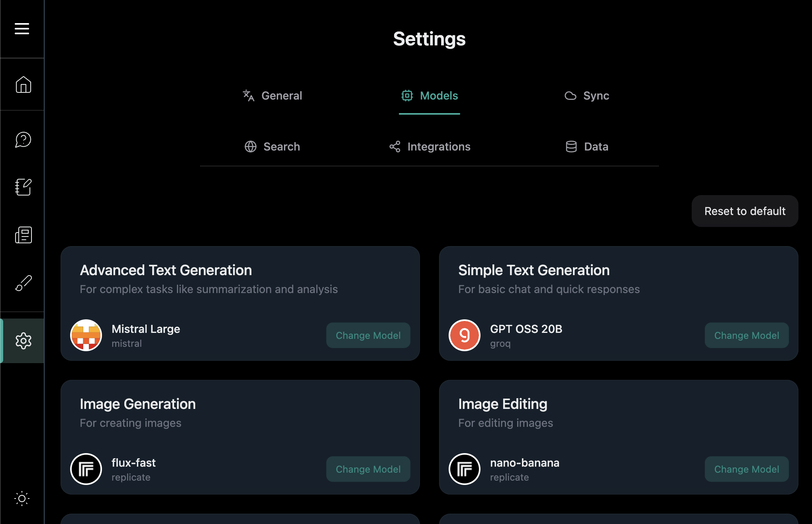The height and width of the screenshot is (524, 812).
Task: Click the replicate logo beside nano-banana
Action: click(x=464, y=469)
